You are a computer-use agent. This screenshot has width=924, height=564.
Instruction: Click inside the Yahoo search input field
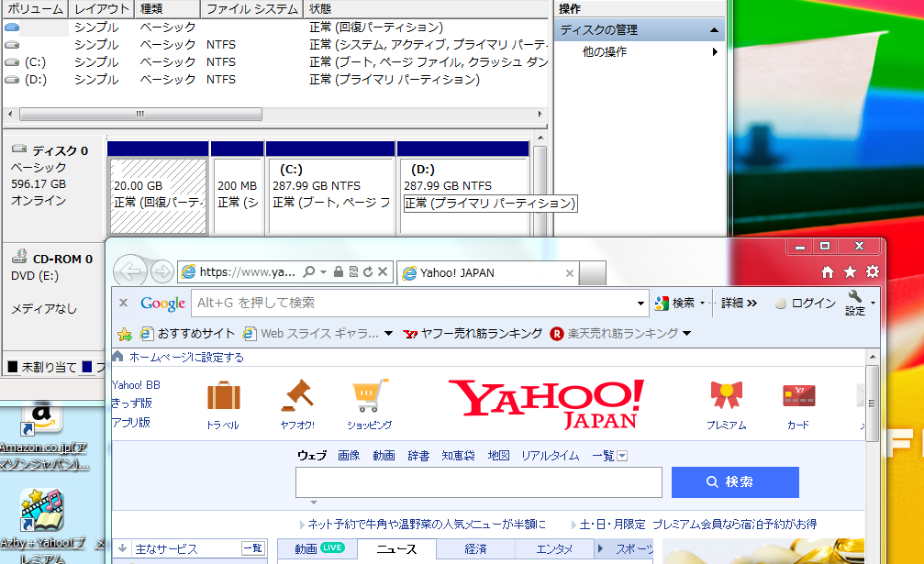[x=477, y=481]
